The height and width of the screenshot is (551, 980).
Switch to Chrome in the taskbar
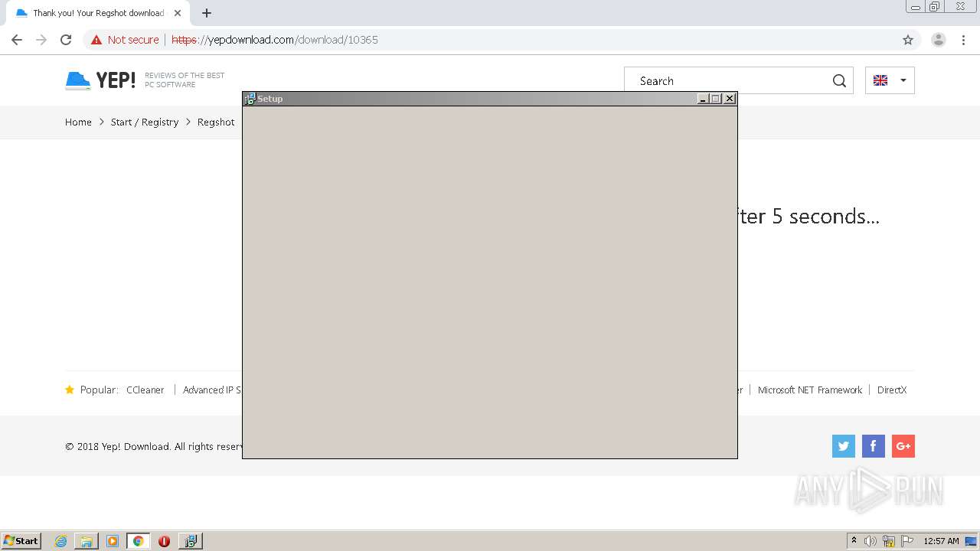coord(138,541)
